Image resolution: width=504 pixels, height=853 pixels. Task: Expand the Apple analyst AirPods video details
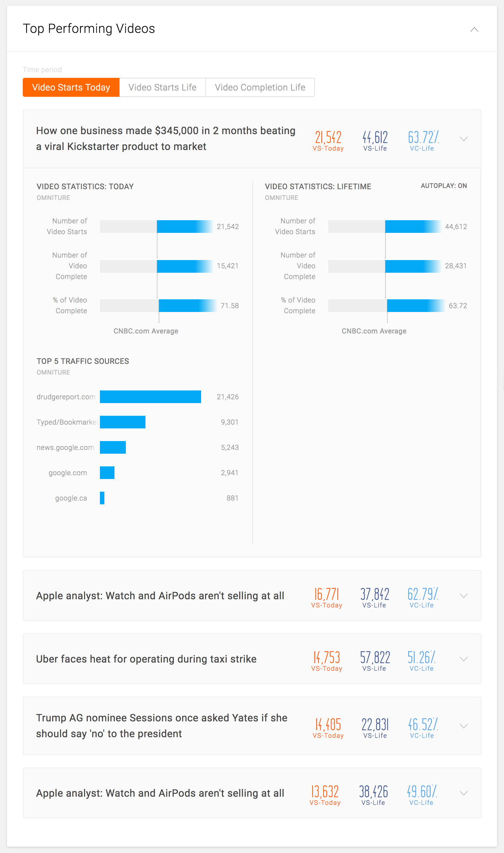click(463, 596)
